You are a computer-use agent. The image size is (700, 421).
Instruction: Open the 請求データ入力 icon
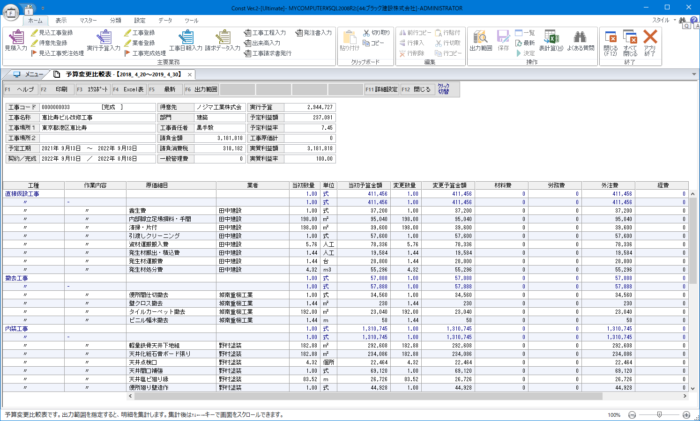pyautogui.click(x=222, y=40)
